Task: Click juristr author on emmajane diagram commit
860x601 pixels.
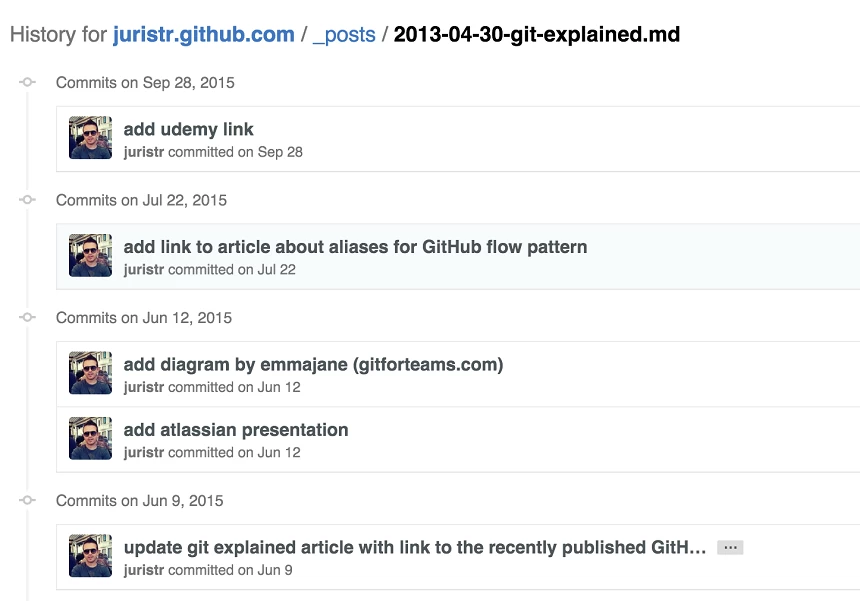Action: point(144,387)
